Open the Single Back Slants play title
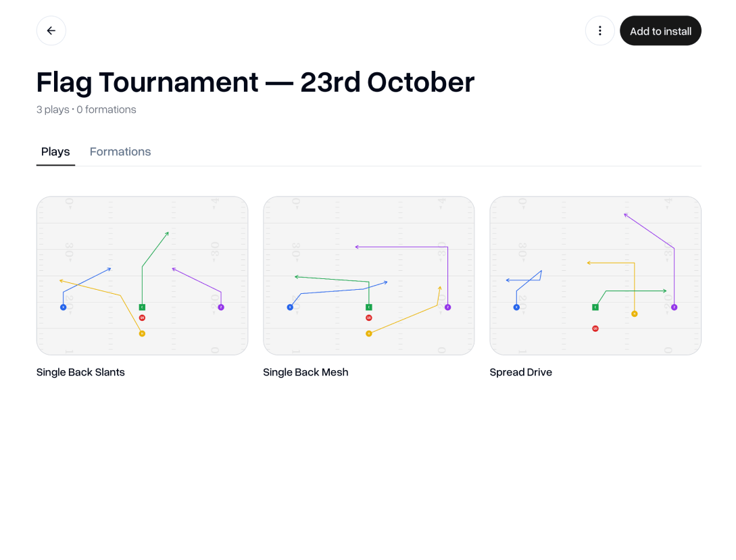736x560 pixels. 80,372
